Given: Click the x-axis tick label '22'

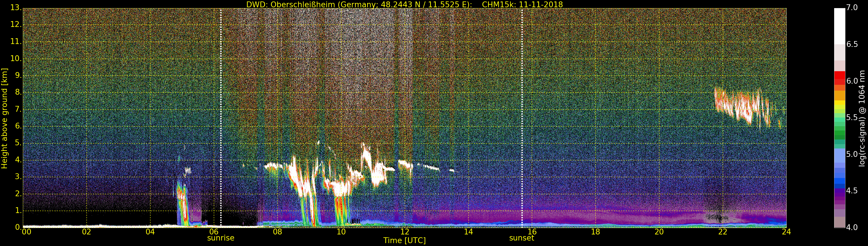Looking at the screenshot, I should (x=723, y=232).
